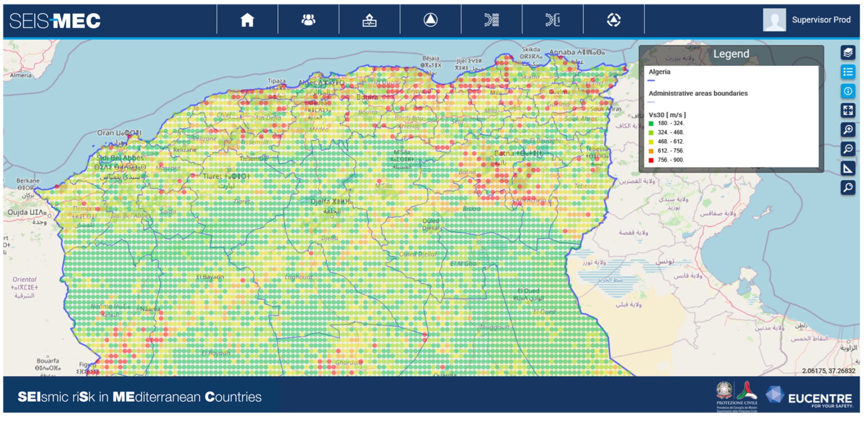Open the users group menu
Image resolution: width=868 pixels, height=421 pixels.
(x=308, y=20)
